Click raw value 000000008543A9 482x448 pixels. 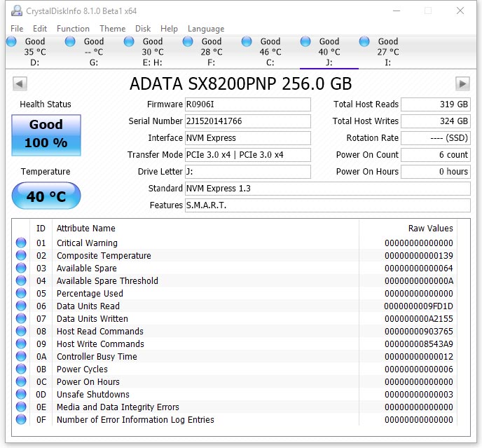coord(419,344)
